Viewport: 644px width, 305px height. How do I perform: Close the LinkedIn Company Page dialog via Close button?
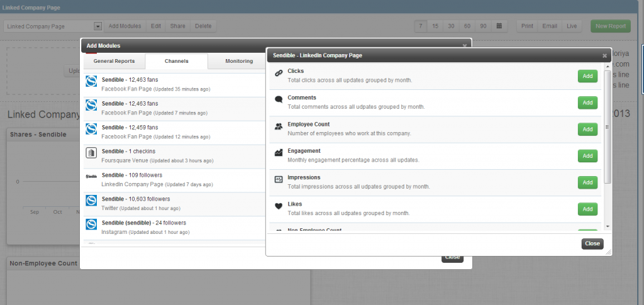(592, 243)
